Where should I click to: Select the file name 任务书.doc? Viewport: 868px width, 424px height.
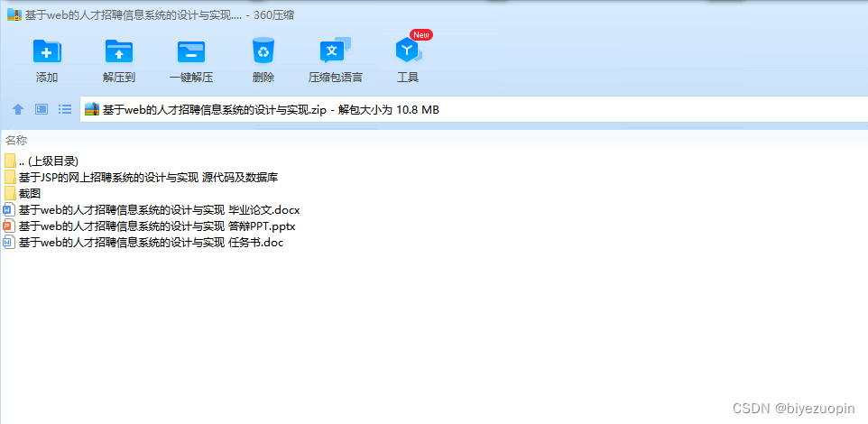point(151,243)
